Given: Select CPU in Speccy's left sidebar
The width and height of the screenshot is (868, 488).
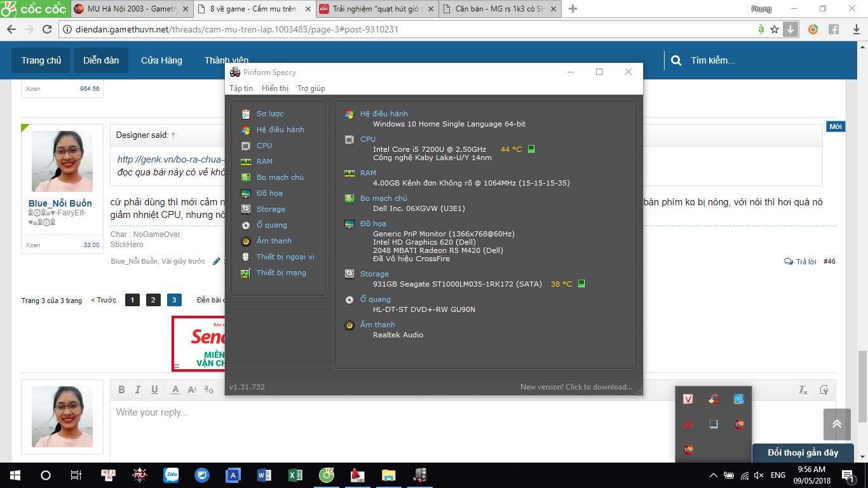Looking at the screenshot, I should (x=264, y=146).
